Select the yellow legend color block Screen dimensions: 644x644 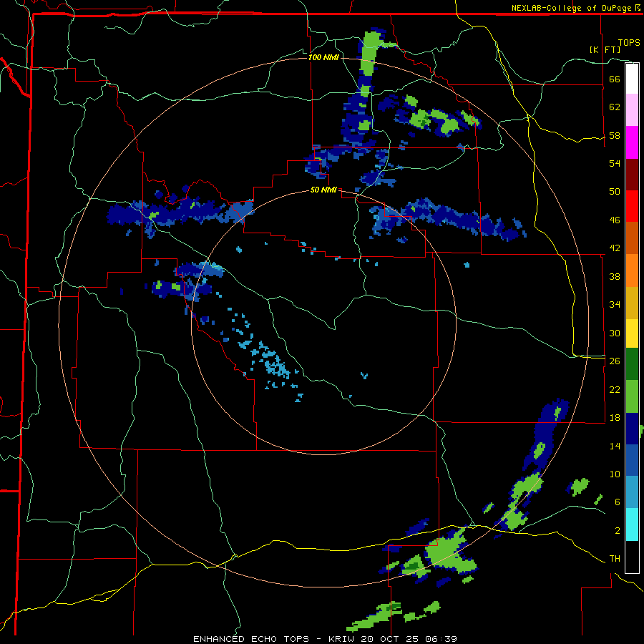(632, 333)
